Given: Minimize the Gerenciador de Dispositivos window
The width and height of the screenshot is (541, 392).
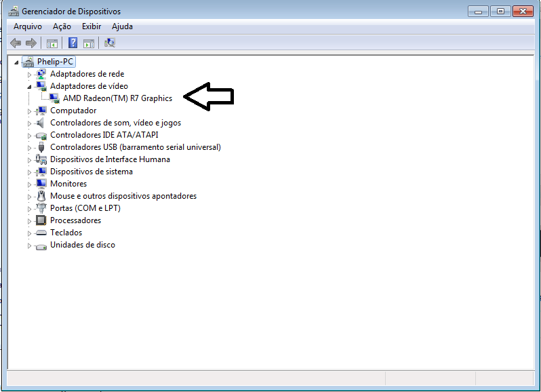Looking at the screenshot, I should click(478, 12).
